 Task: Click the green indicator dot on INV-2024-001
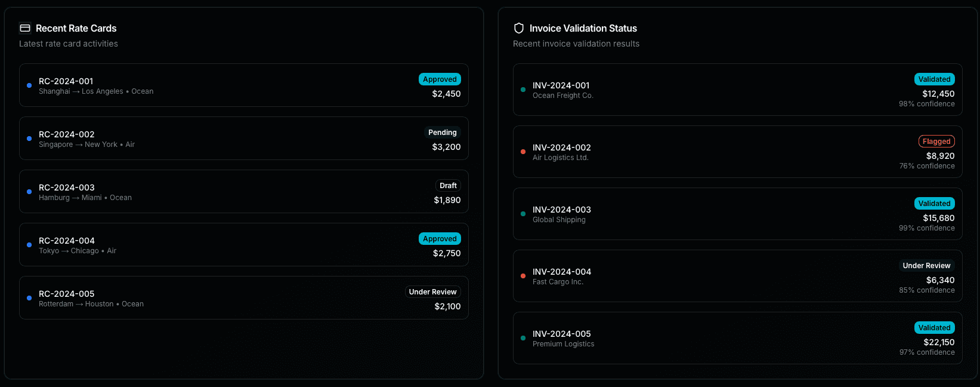click(x=523, y=90)
